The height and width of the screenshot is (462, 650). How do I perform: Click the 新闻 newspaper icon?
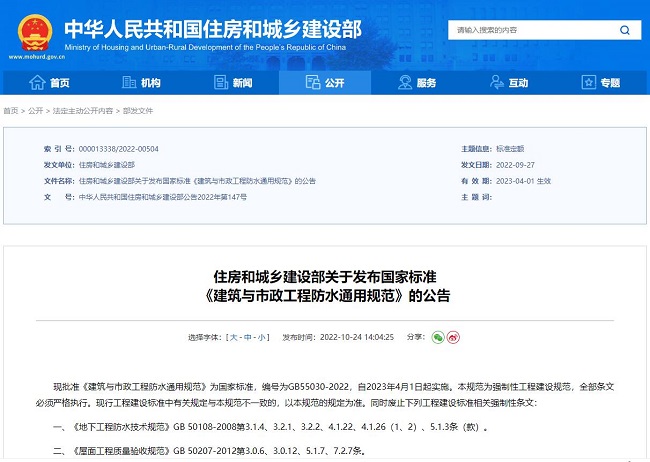221,83
